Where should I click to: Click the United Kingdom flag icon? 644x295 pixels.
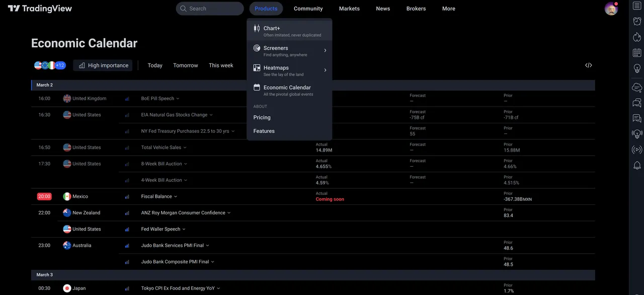pyautogui.click(x=67, y=99)
